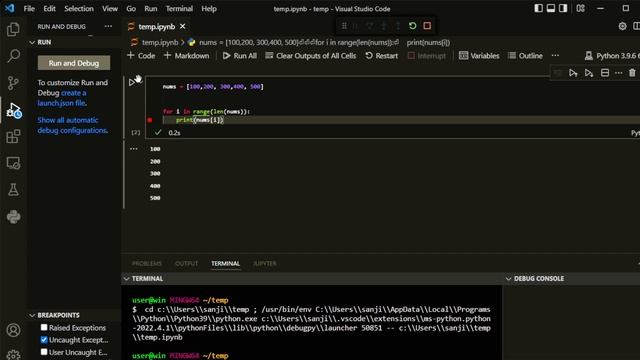Open customize layout icon
The width and height of the screenshot is (640, 360).
tap(580, 8)
